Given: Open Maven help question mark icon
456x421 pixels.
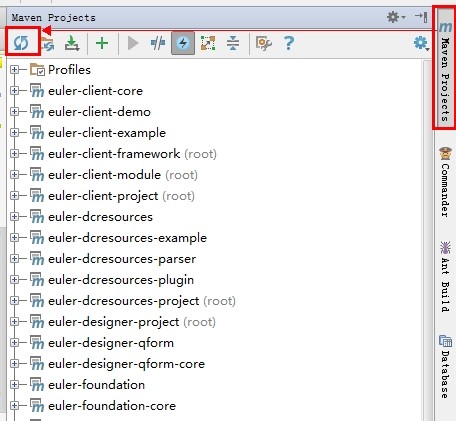Looking at the screenshot, I should pos(289,43).
